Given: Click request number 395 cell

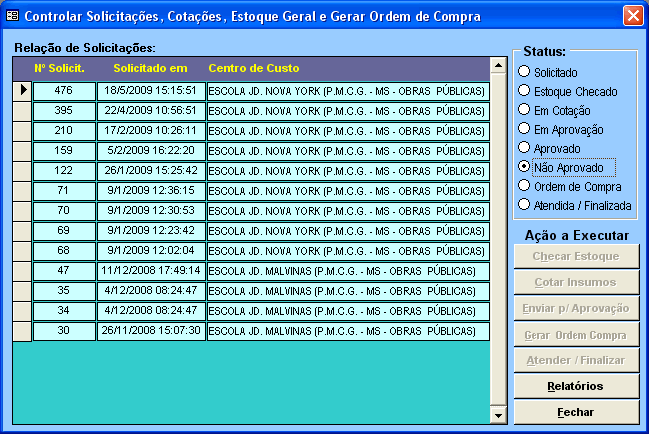Looking at the screenshot, I should 63,111.
